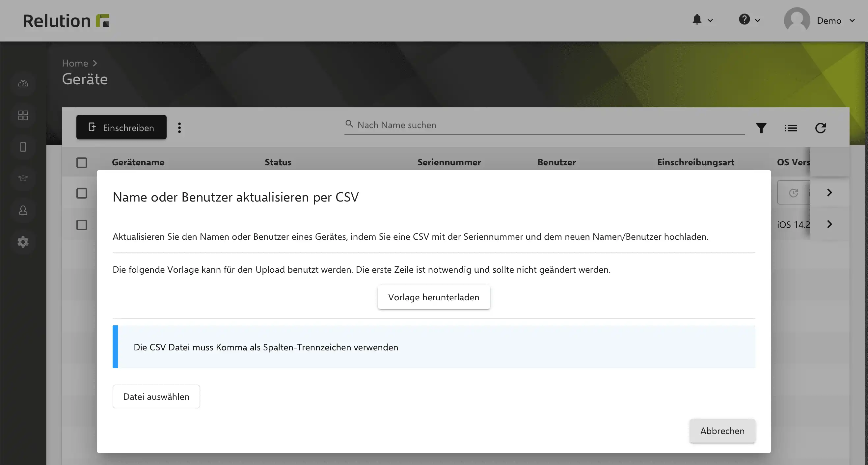
Task: Expand the Demo user dropdown arrow
Action: [852, 20]
